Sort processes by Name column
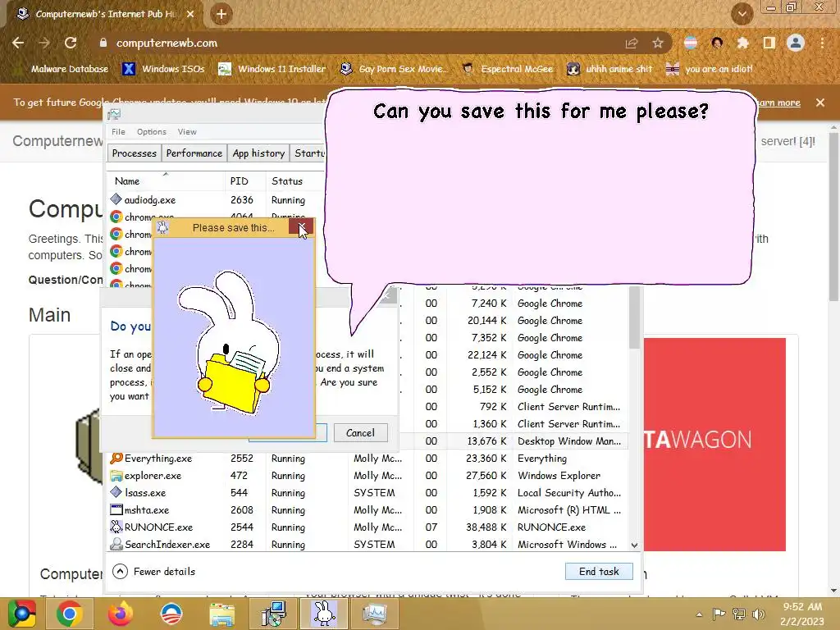The width and height of the screenshot is (840, 630). coord(165,181)
